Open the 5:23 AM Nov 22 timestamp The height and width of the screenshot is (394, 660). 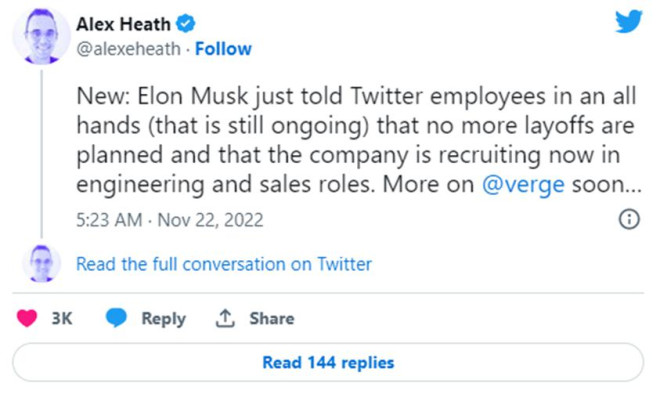click(170, 220)
